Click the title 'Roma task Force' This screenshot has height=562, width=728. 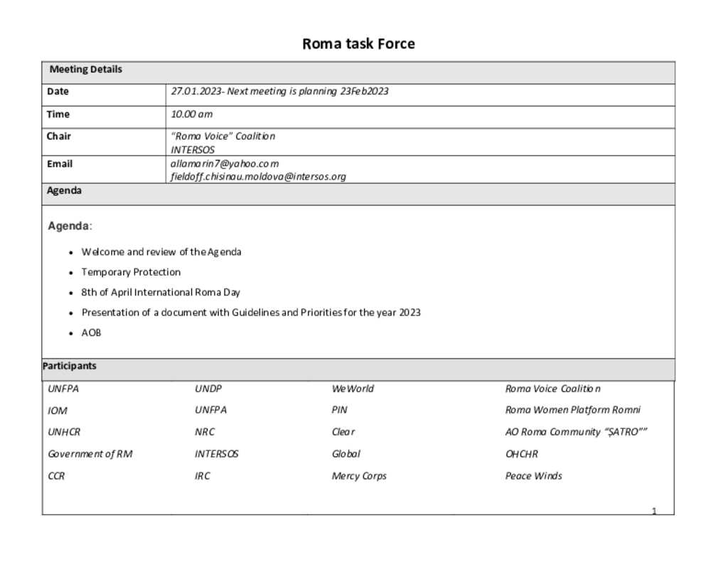pyautogui.click(x=358, y=43)
